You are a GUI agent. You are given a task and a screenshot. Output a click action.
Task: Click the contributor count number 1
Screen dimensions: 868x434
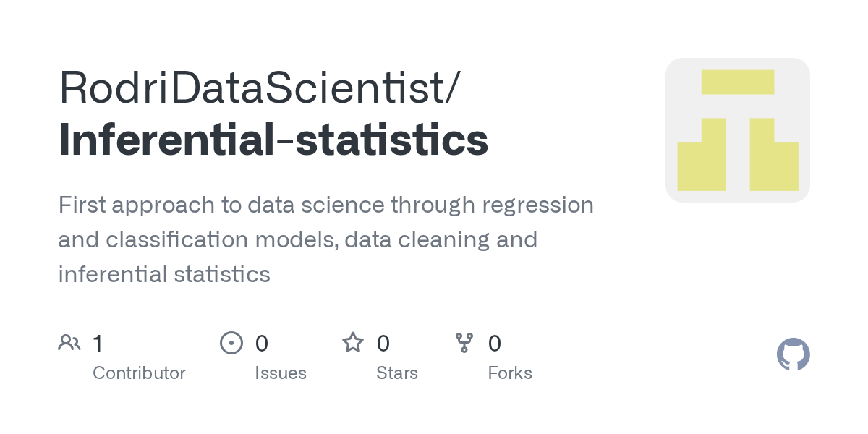click(98, 343)
